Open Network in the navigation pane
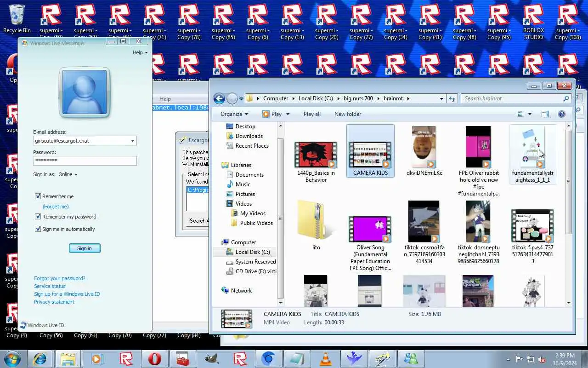The height and width of the screenshot is (368, 588). tap(241, 291)
